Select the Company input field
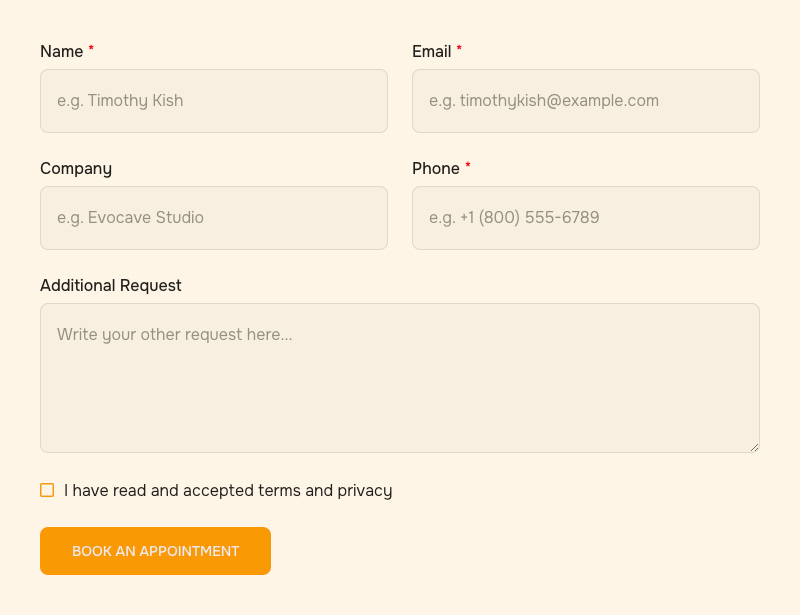Image resolution: width=800 pixels, height=615 pixels. point(214,218)
